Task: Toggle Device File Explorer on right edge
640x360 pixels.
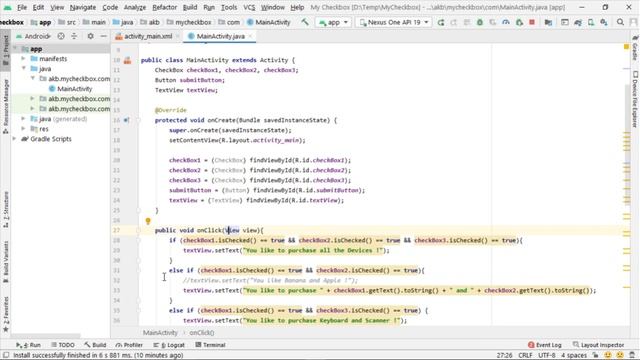Action: (x=635, y=100)
